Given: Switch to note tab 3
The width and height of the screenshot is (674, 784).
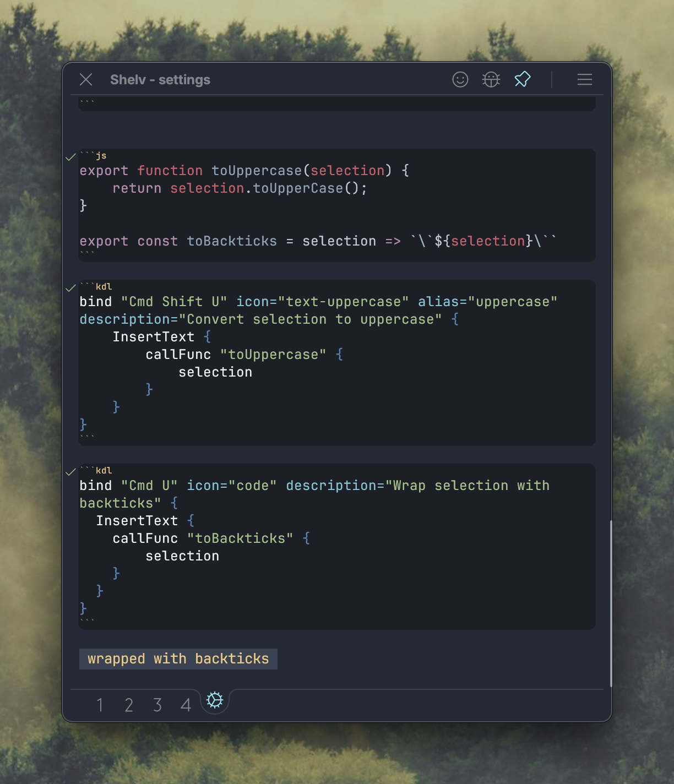Looking at the screenshot, I should (157, 705).
